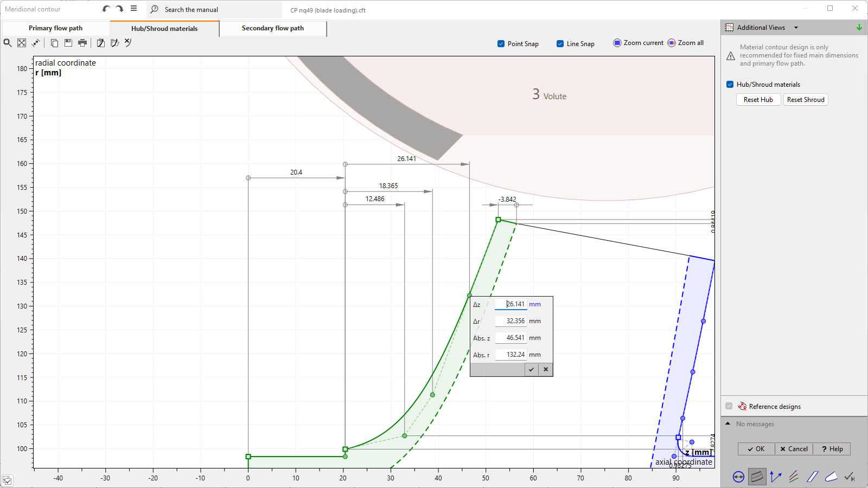Toggle the Point Snap checkbox
868x488 pixels.
tap(501, 44)
